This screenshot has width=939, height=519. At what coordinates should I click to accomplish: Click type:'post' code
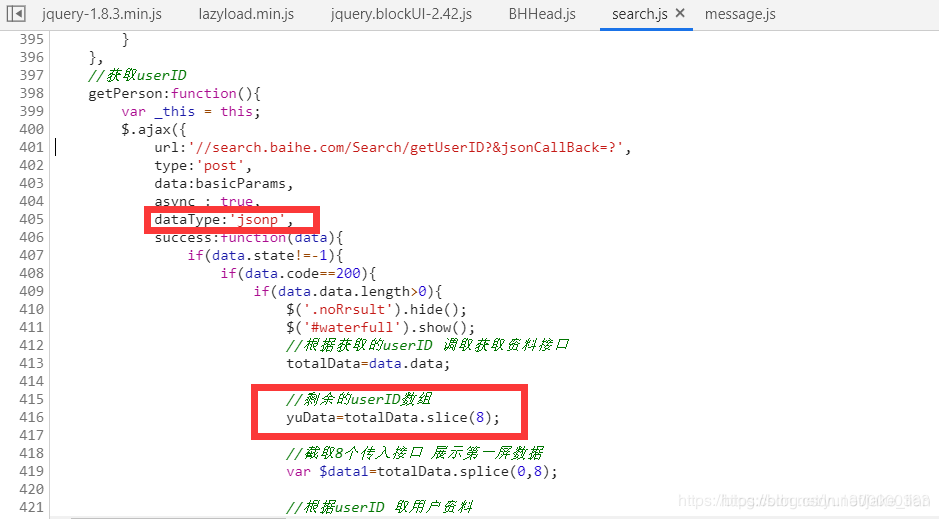tap(203, 165)
